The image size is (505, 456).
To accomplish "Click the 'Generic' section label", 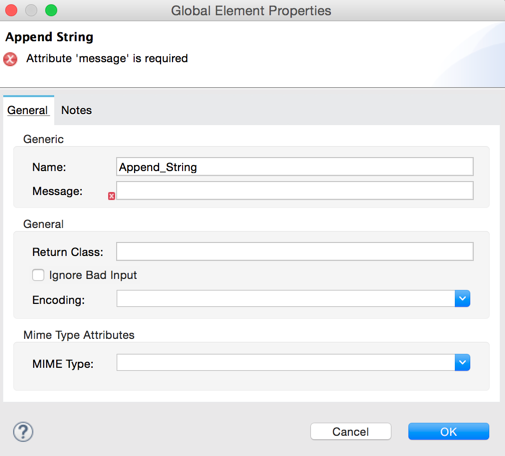I will [x=43, y=139].
